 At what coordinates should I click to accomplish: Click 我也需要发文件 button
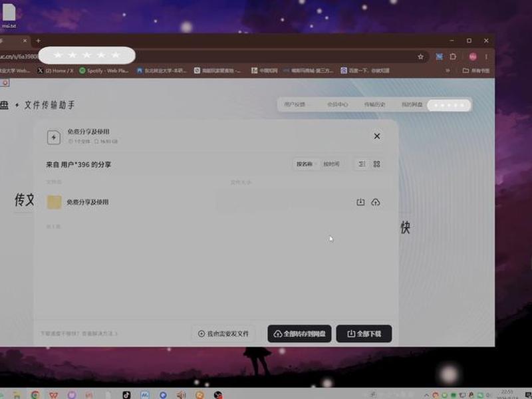[x=223, y=334]
